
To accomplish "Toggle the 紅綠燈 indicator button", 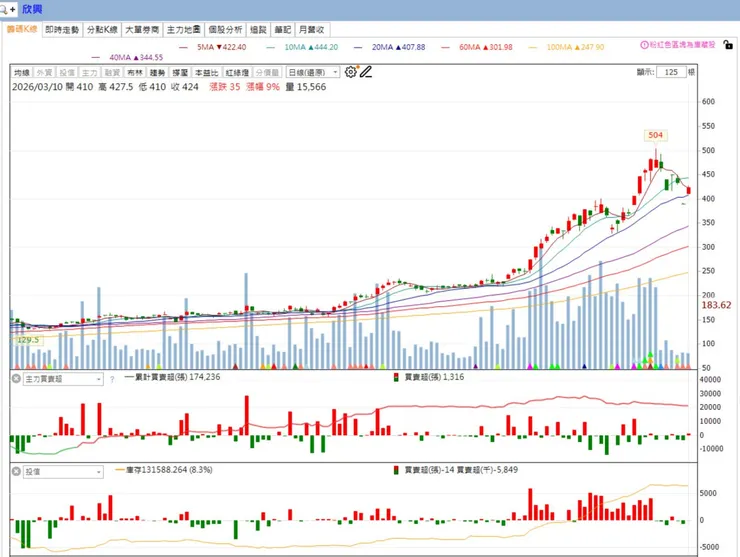I will click(x=237, y=72).
